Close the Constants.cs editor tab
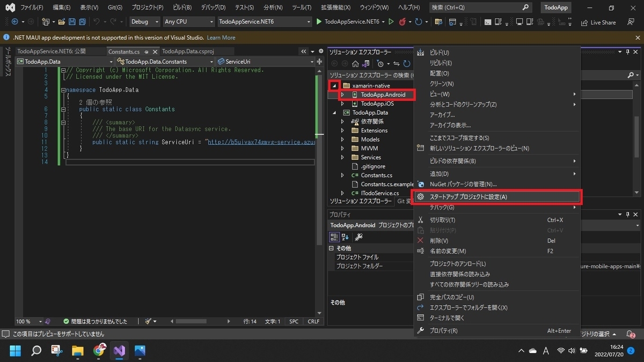This screenshot has width=644, height=362. click(155, 52)
